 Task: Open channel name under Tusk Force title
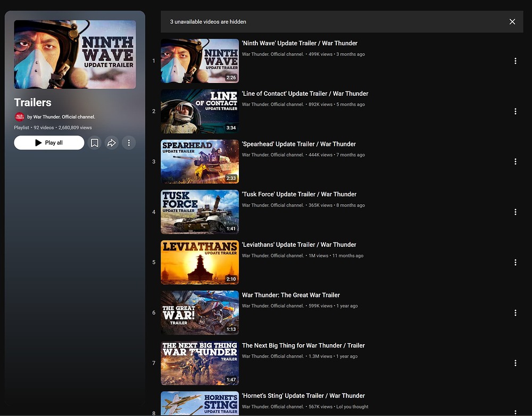point(273,205)
